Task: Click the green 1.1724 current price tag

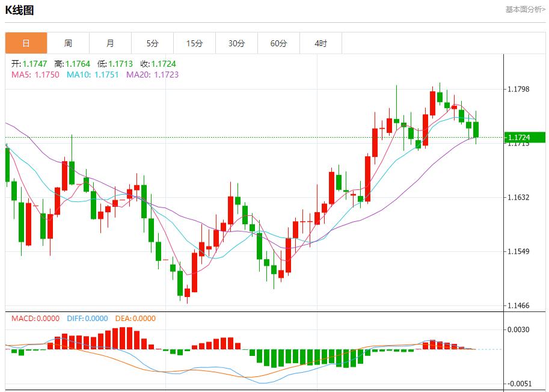Action: click(x=524, y=138)
